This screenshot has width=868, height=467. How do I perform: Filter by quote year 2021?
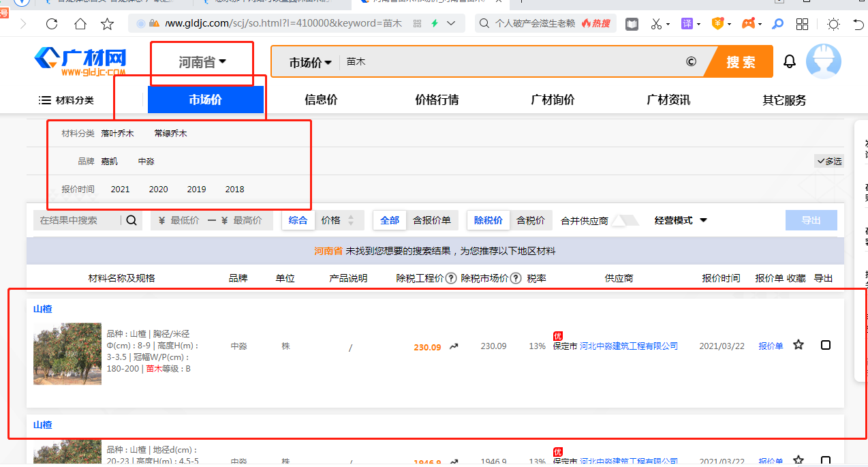click(121, 190)
